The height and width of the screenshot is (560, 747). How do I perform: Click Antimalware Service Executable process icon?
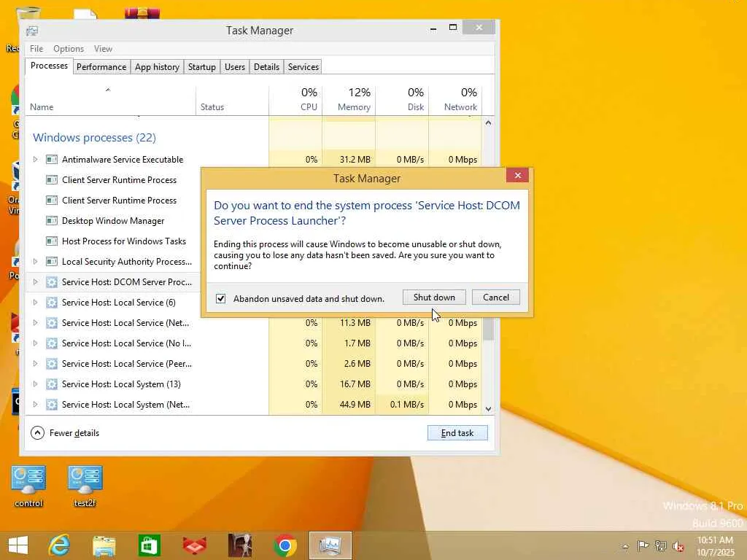coord(52,160)
